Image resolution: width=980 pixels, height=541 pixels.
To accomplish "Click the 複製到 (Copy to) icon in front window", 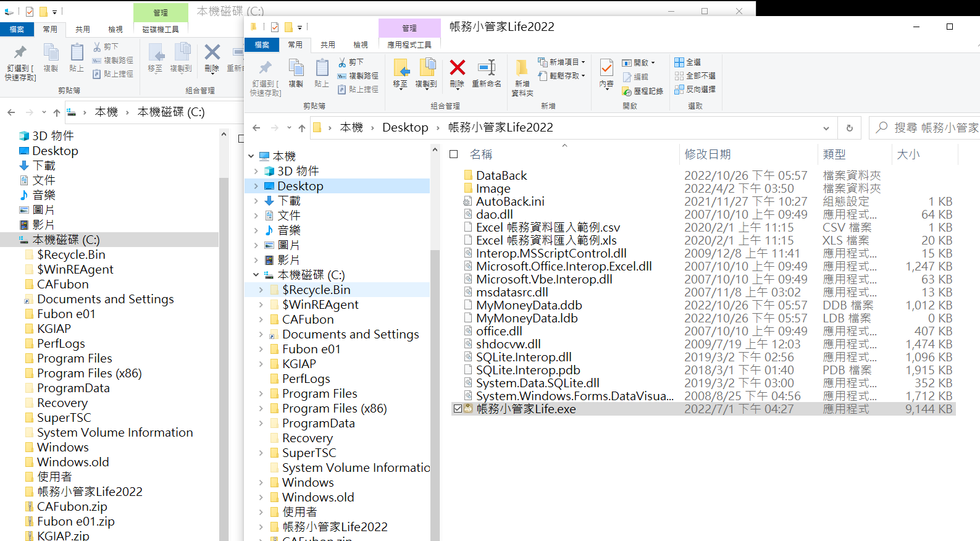I will (426, 73).
